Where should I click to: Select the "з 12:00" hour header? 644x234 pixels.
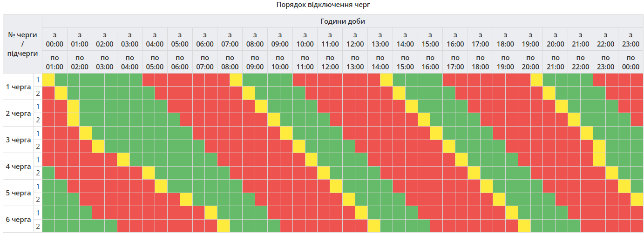pos(355,40)
